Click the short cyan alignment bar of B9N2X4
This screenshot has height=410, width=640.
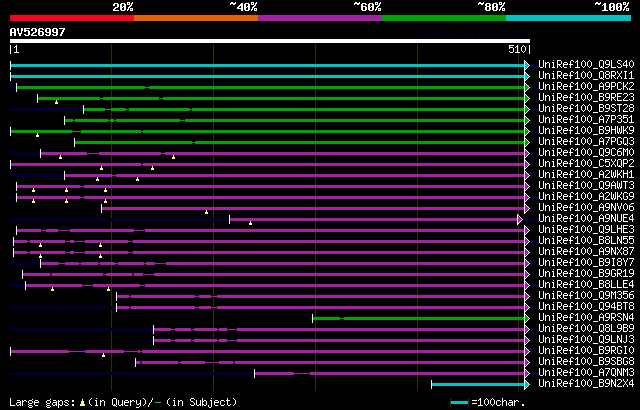click(x=478, y=384)
